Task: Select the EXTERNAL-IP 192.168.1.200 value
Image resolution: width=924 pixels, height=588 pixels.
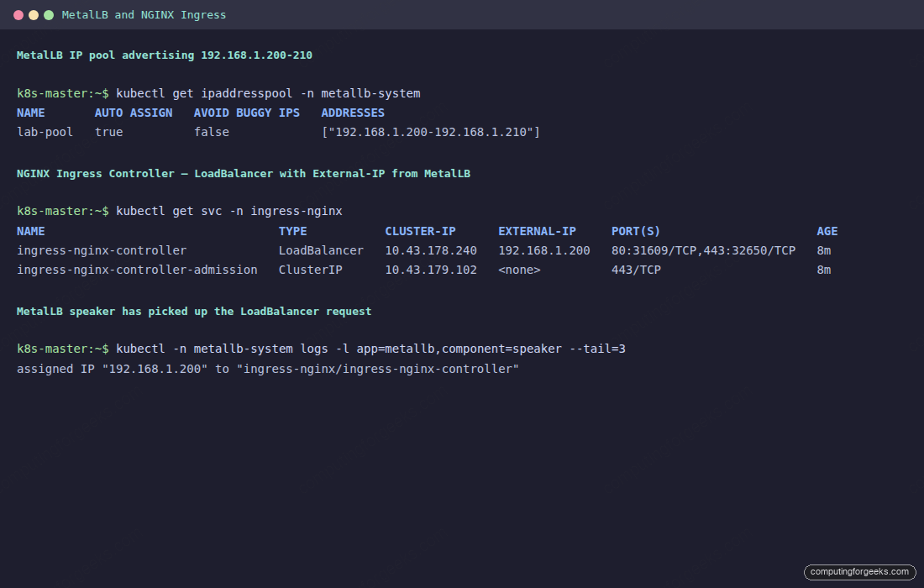Action: pos(538,249)
